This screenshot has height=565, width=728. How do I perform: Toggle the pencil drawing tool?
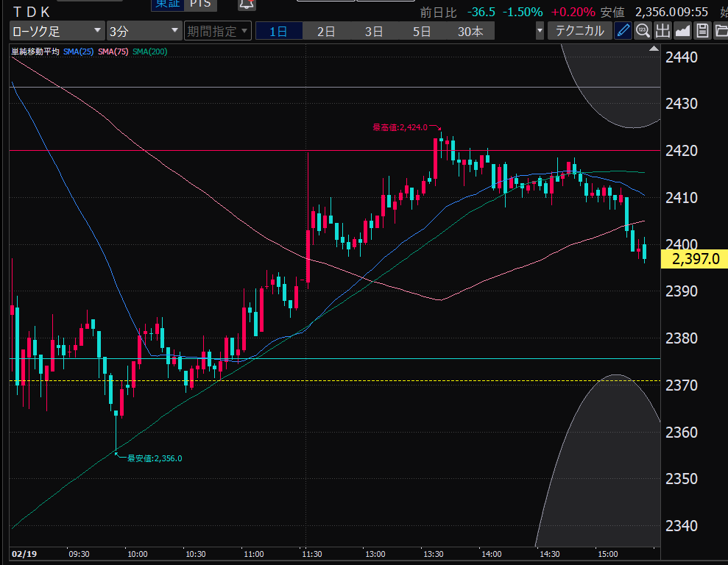(623, 31)
